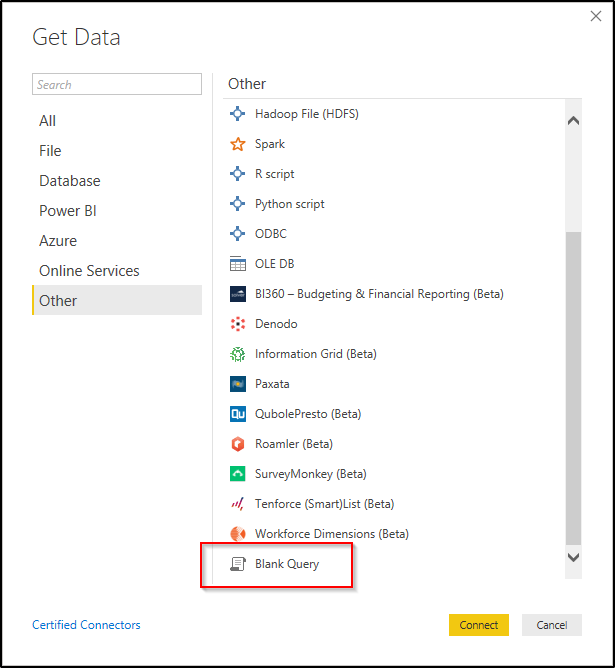
Task: Select Hadoop File (HDFS) text entry
Action: [x=307, y=114]
